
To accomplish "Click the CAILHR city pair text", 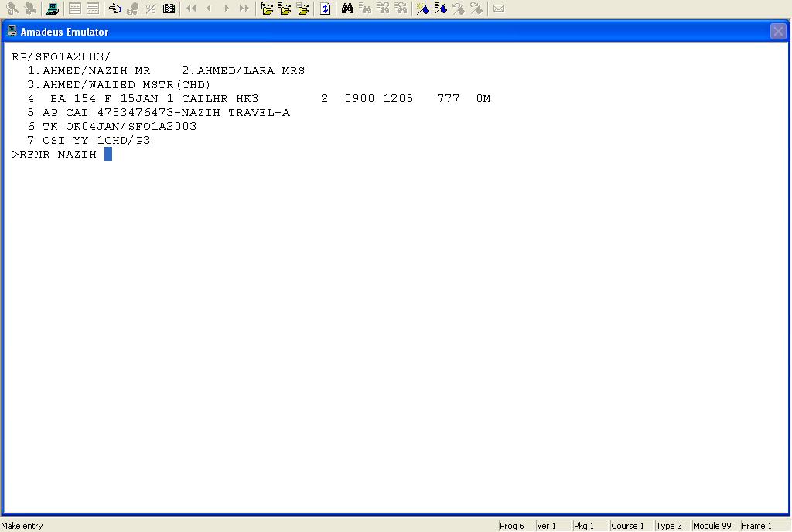I will click(204, 98).
